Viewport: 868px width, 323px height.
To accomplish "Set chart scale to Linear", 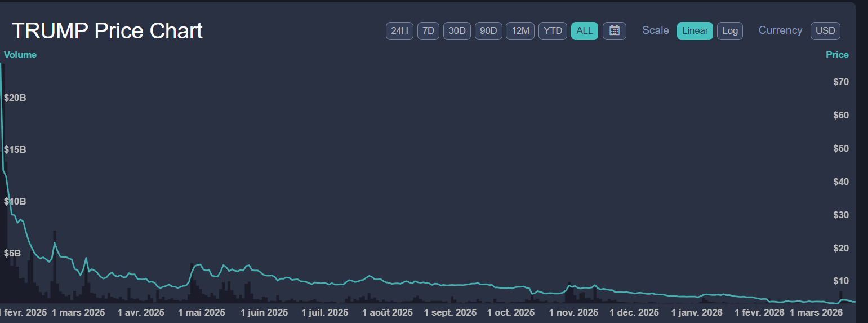I will point(695,31).
